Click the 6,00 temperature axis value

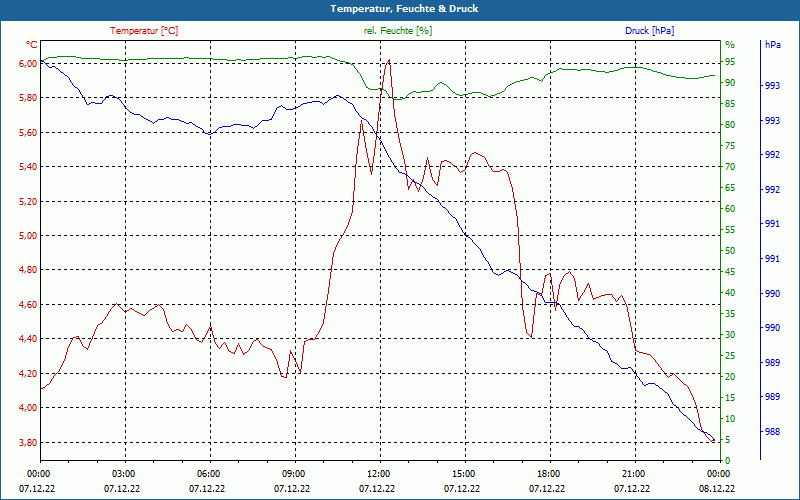tap(29, 63)
